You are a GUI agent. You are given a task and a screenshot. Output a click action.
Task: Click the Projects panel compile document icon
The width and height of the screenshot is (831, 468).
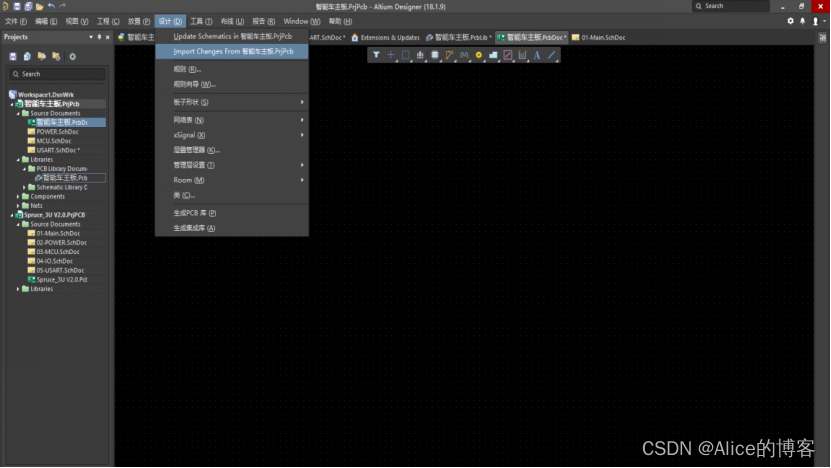[x=27, y=56]
